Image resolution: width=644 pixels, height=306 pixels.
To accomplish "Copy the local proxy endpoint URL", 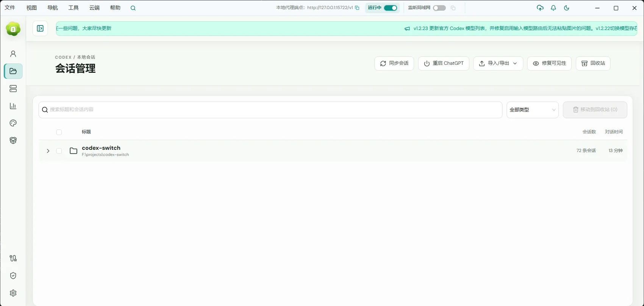I will [357, 8].
